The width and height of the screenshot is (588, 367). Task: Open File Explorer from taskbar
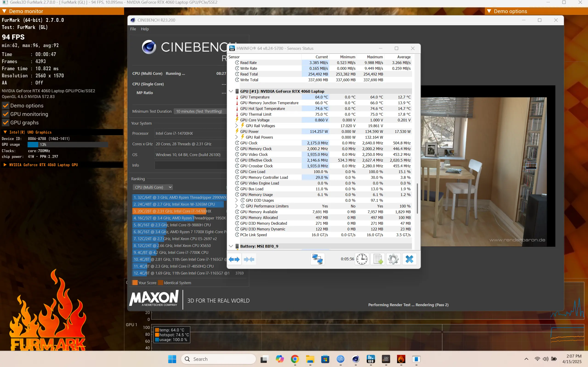(x=310, y=359)
